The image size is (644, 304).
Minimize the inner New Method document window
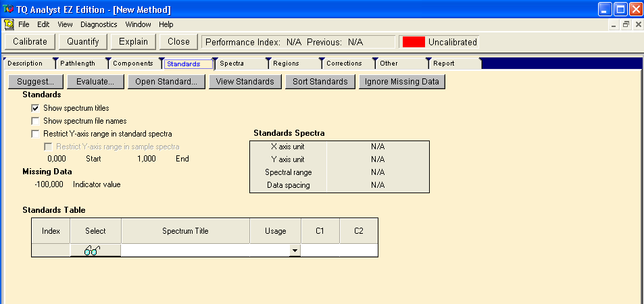614,24
